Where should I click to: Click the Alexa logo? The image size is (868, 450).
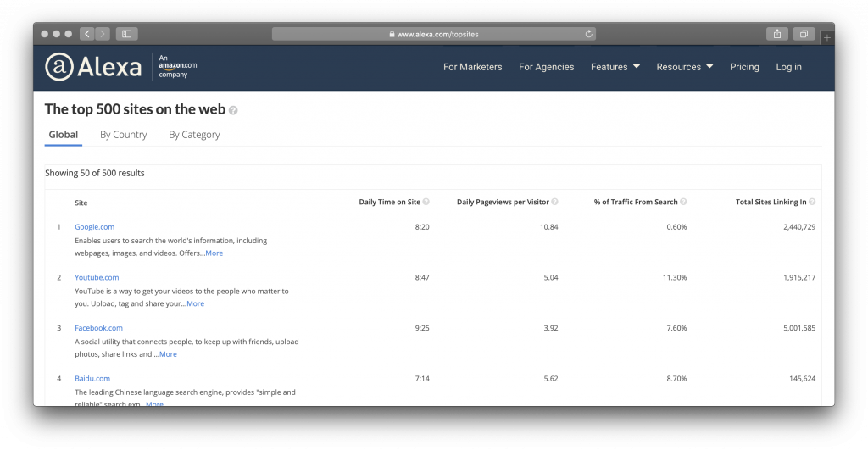pyautogui.click(x=93, y=67)
